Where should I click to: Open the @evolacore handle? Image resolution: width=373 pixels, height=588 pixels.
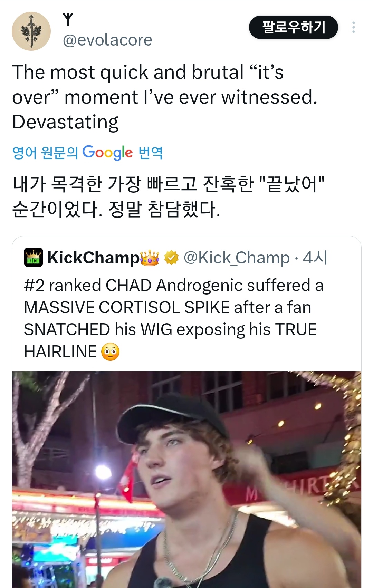[x=107, y=40]
